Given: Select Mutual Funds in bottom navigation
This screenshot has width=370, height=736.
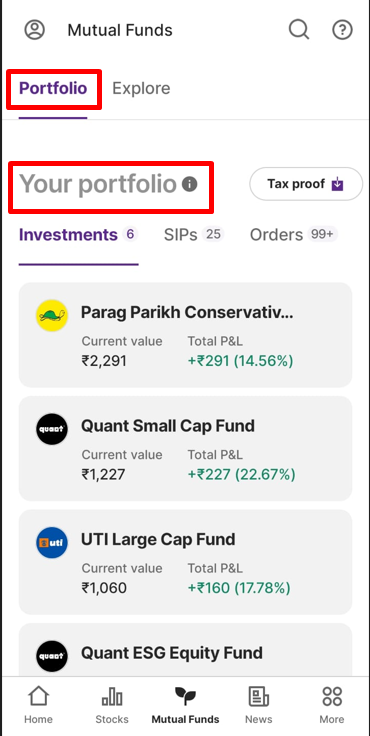Looking at the screenshot, I should point(185,705).
